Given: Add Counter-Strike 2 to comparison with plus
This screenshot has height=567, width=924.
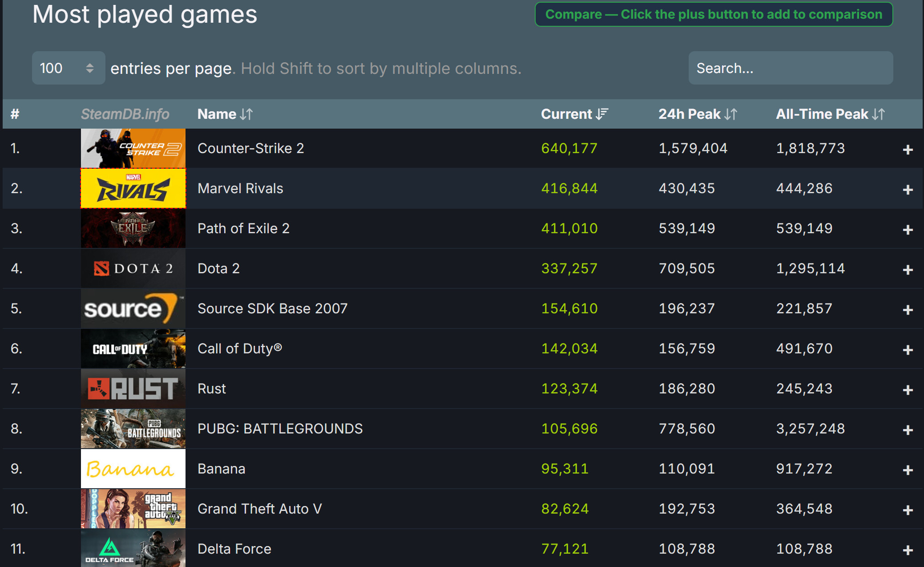Looking at the screenshot, I should [x=908, y=150].
